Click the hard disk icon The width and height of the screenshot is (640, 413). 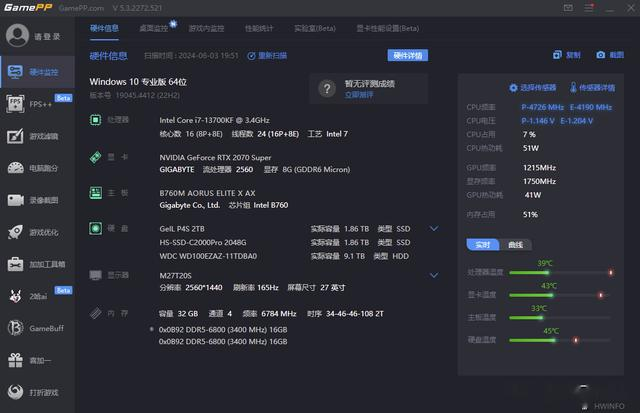pos(96,228)
